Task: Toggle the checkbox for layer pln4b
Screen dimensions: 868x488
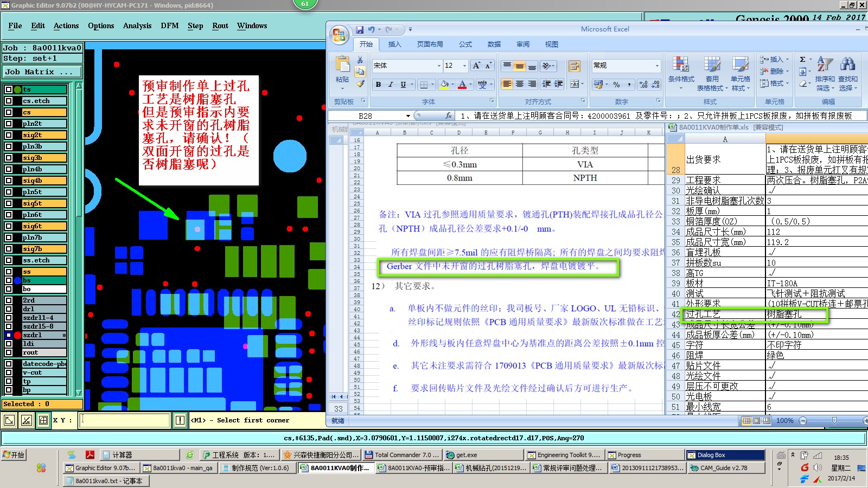Action: pyautogui.click(x=9, y=169)
